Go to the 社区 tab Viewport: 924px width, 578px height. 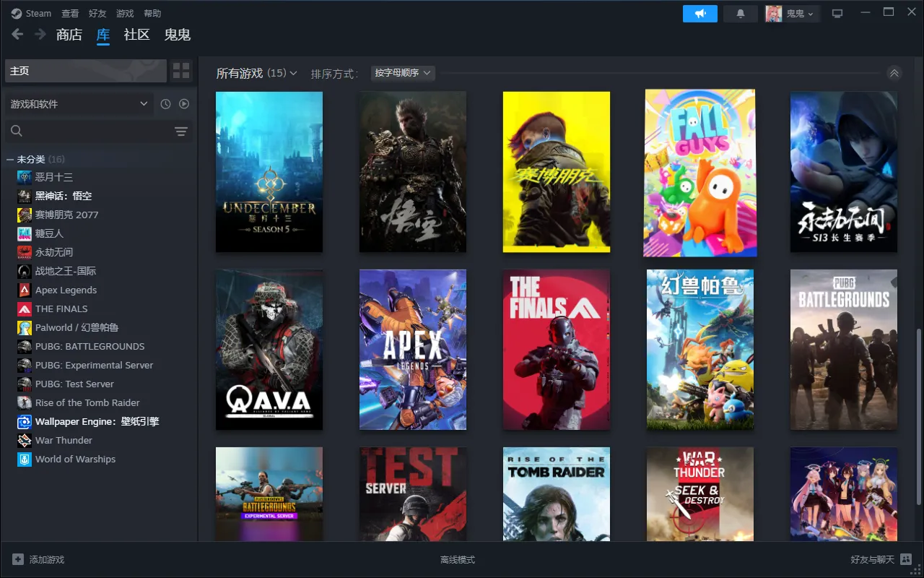click(136, 35)
